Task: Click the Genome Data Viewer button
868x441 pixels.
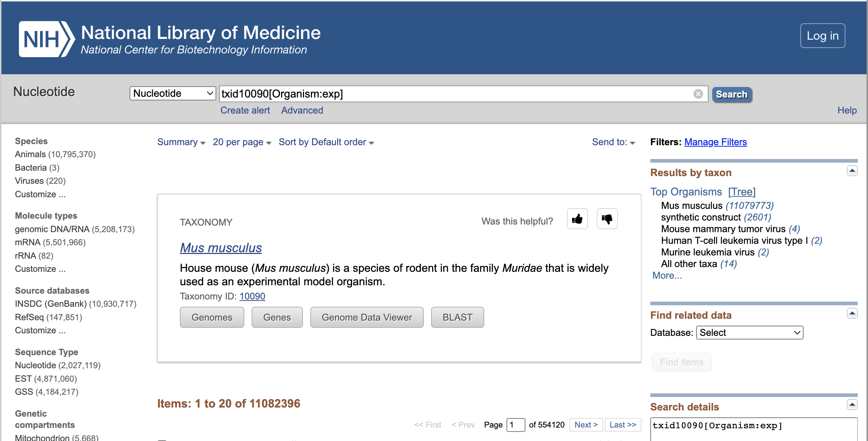Action: tap(367, 317)
